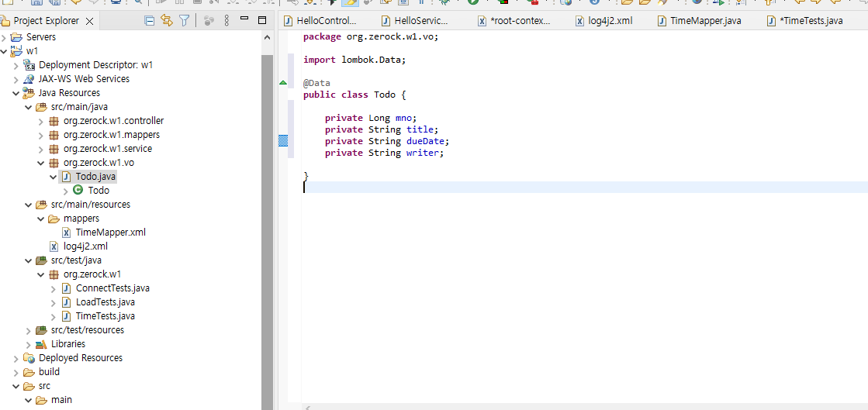Select the Deployed Resources entry

click(80, 358)
